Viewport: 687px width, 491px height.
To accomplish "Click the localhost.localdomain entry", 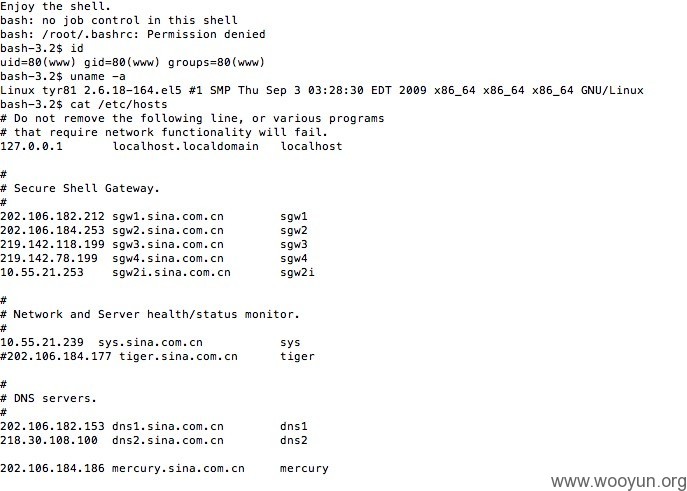I will pos(186,146).
